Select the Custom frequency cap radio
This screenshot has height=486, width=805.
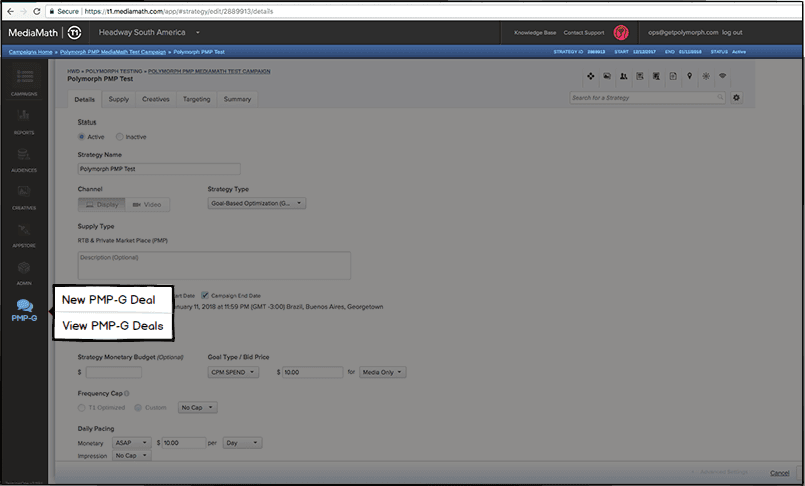pyautogui.click(x=138, y=407)
